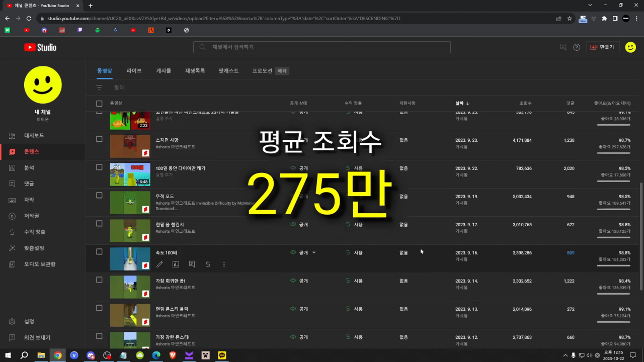Screen dimensions: 644x362
Task: Select the 자막 section in the sidebar
Action: 12,200
